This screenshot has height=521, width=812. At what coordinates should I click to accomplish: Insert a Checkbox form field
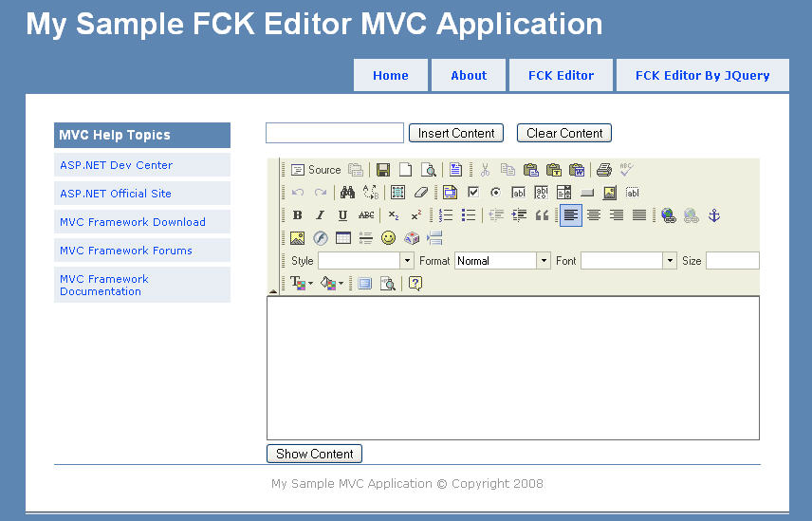[472, 193]
